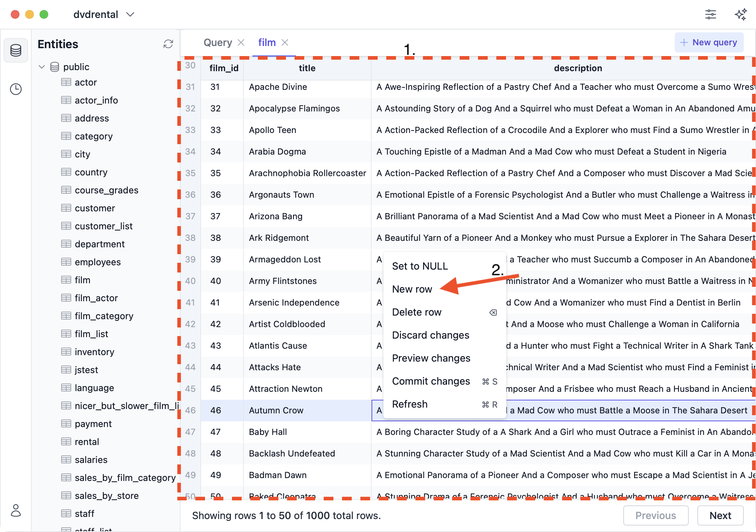Click the table icon beside payment
The height and width of the screenshot is (532, 756).
tap(66, 423)
